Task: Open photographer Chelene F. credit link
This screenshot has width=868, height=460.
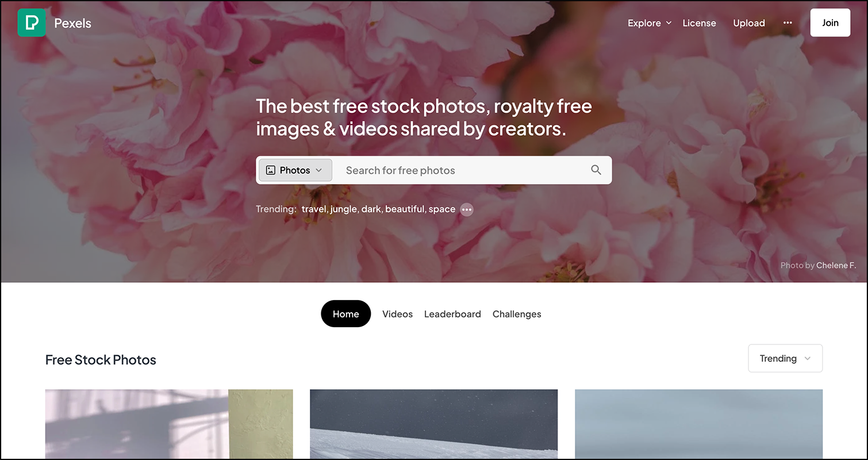Action: pos(836,265)
